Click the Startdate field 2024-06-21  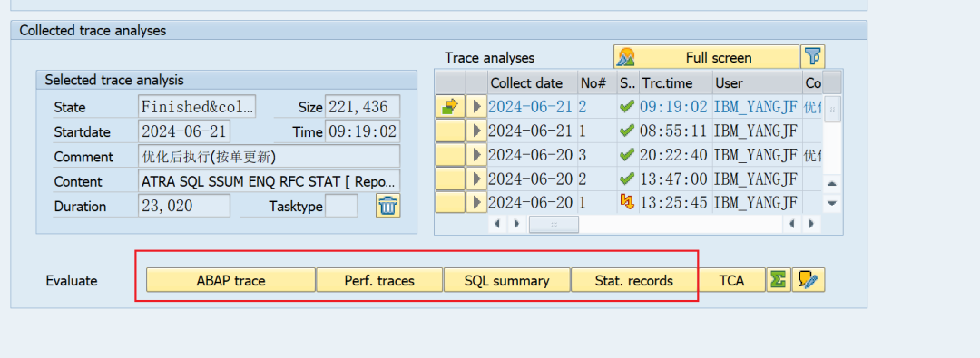coord(183,131)
